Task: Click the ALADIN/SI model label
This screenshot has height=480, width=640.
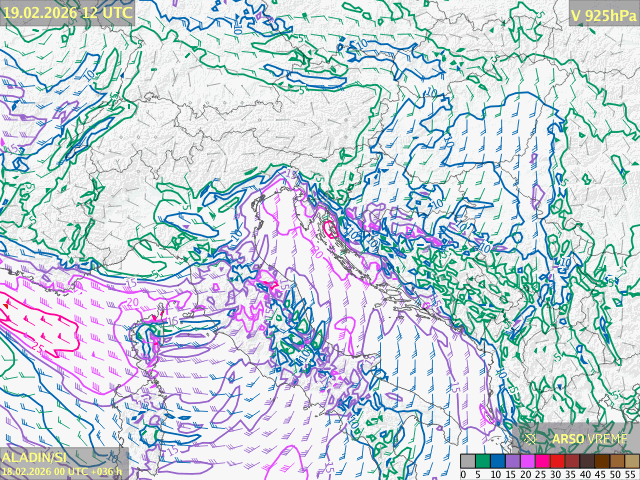Action: 34,456
